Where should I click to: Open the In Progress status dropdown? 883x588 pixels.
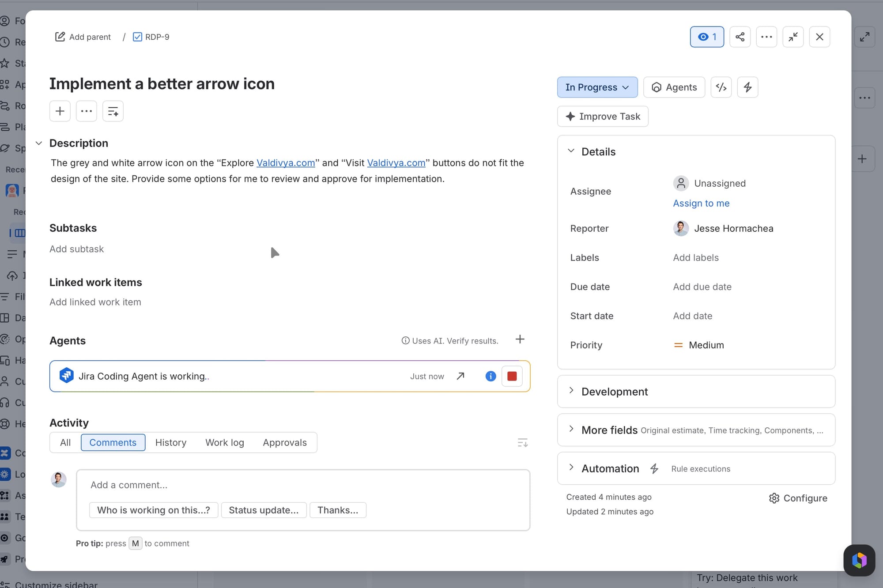point(597,87)
